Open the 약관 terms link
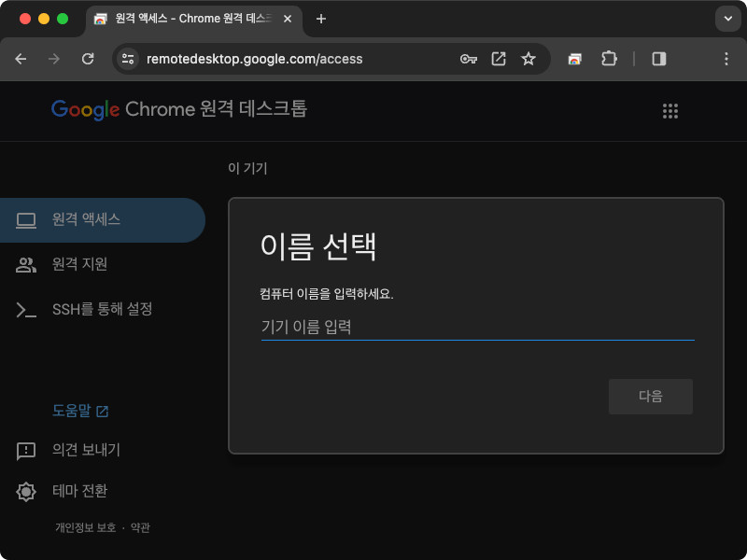The image size is (747, 560). [x=140, y=527]
